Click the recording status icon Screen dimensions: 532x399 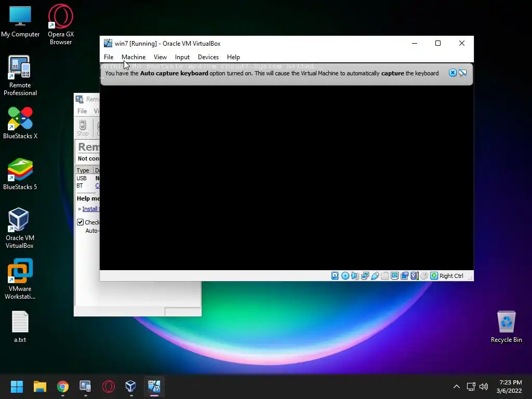coord(404,276)
